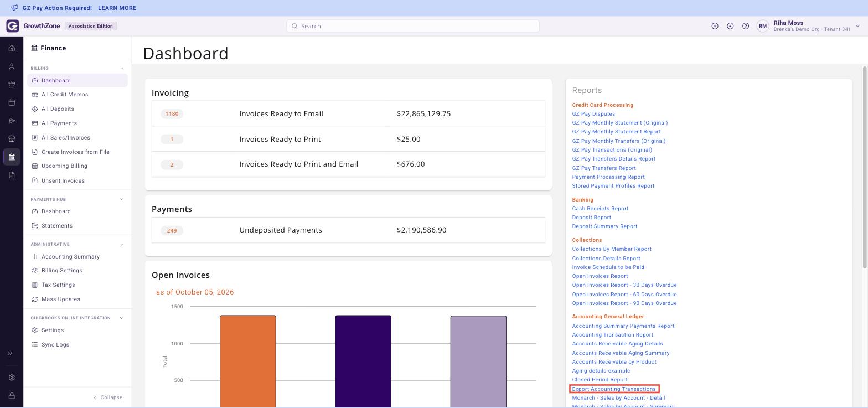Open the gear Setup icon in the left rail
Screen dimensions: 868x408
12,378
